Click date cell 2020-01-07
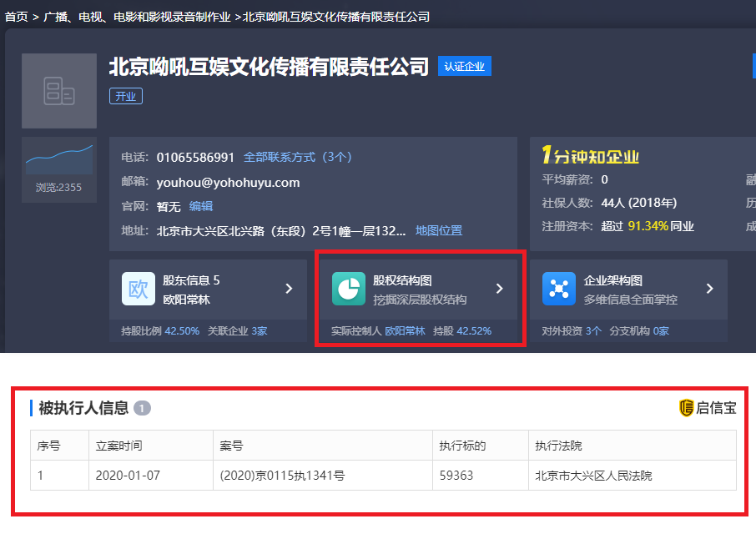The height and width of the screenshot is (534, 756). coord(128,476)
